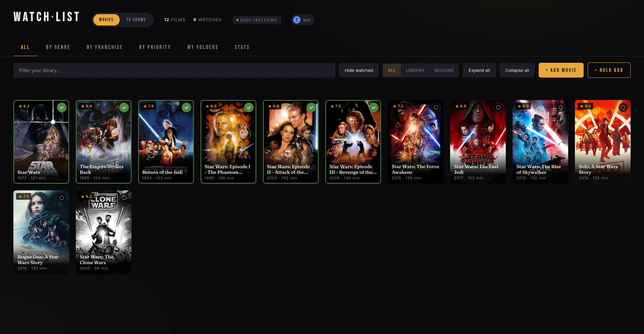Open the By Franchise tab

105,47
